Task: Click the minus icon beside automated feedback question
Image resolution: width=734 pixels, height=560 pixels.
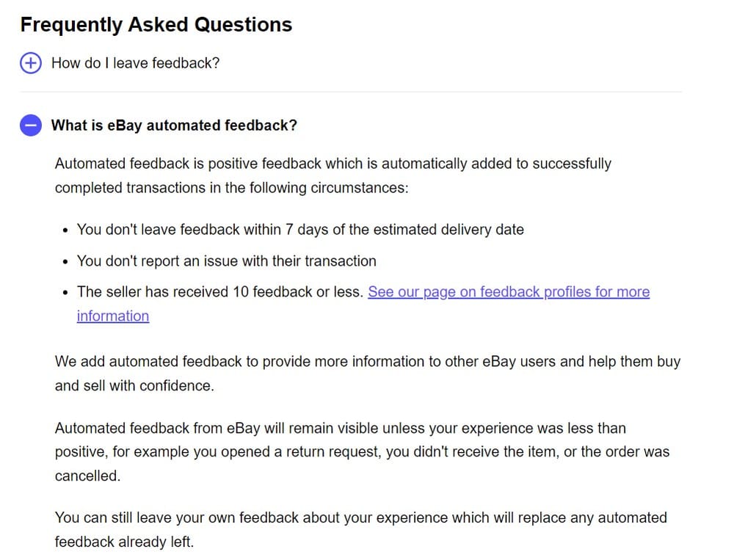Action: pyautogui.click(x=30, y=126)
